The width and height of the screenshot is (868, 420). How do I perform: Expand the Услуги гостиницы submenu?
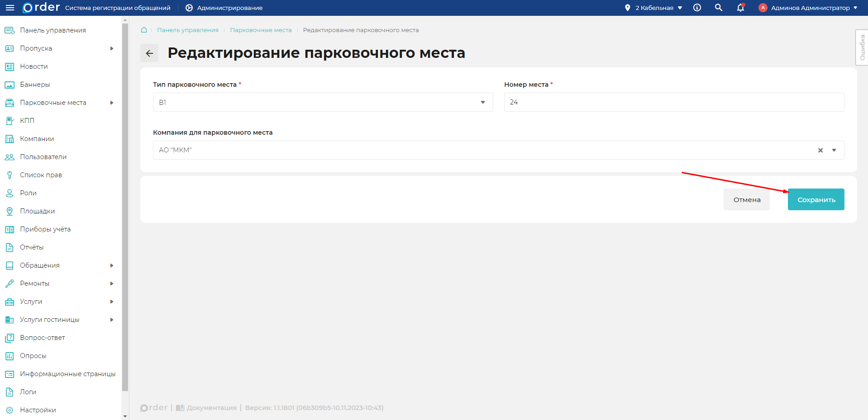[112, 320]
